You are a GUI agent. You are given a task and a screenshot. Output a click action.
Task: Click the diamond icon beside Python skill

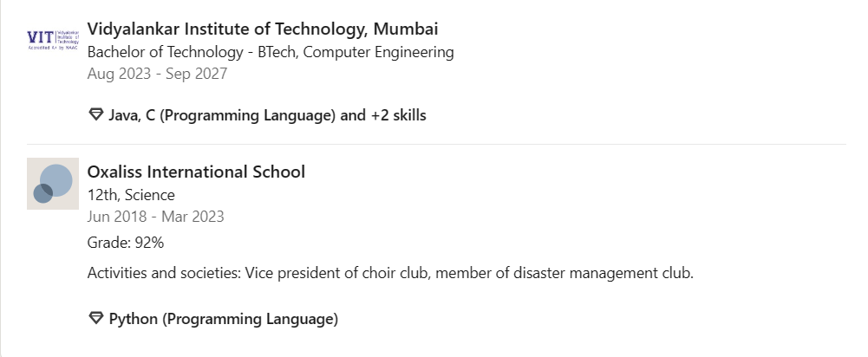(96, 318)
